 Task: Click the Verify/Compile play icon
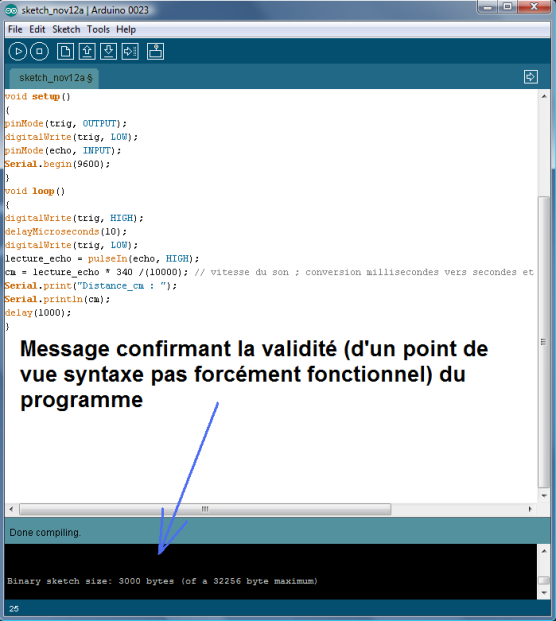[17, 51]
